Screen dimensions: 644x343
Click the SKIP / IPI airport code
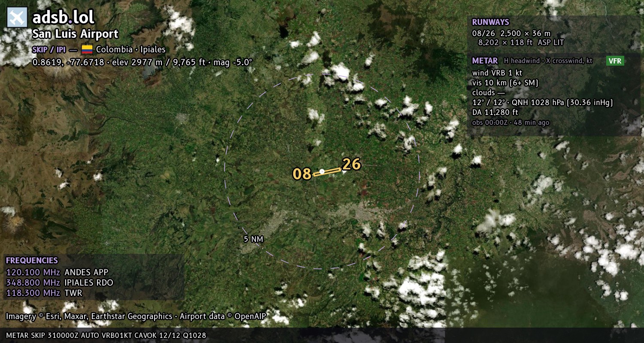pos(49,49)
